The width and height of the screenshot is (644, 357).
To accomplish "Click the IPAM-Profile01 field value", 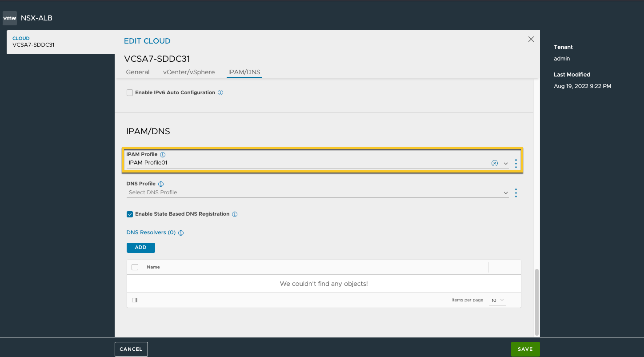I will pos(148,163).
